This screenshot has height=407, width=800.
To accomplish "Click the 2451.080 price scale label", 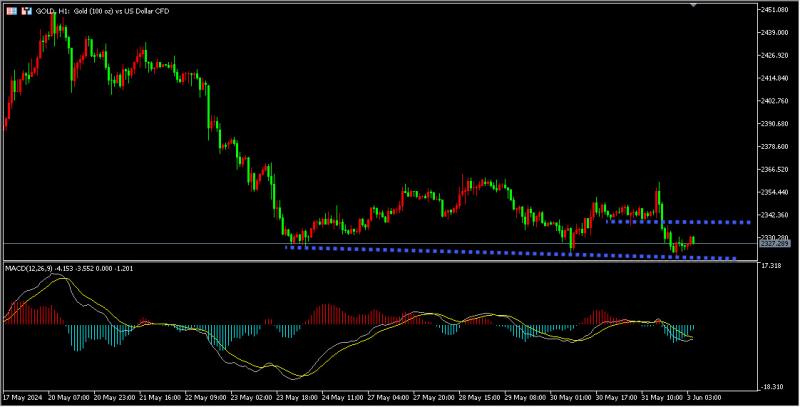I will click(x=775, y=10).
